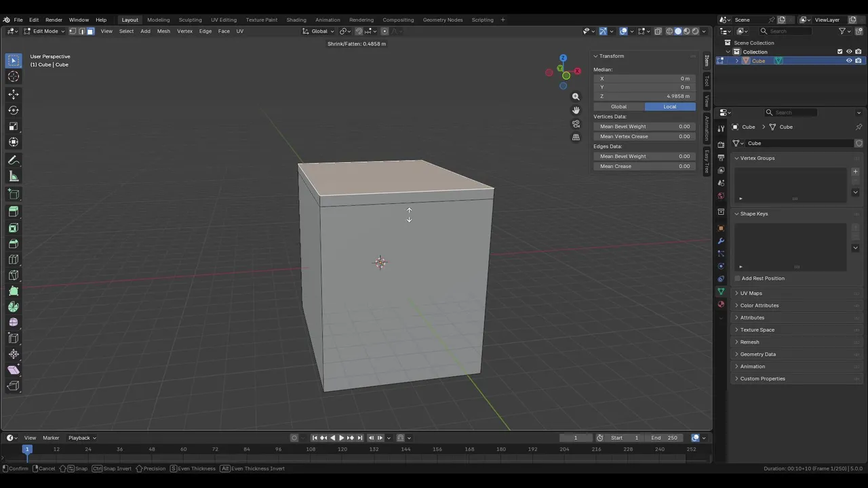
Task: Select the Poly Build tool
Action: [x=14, y=291]
